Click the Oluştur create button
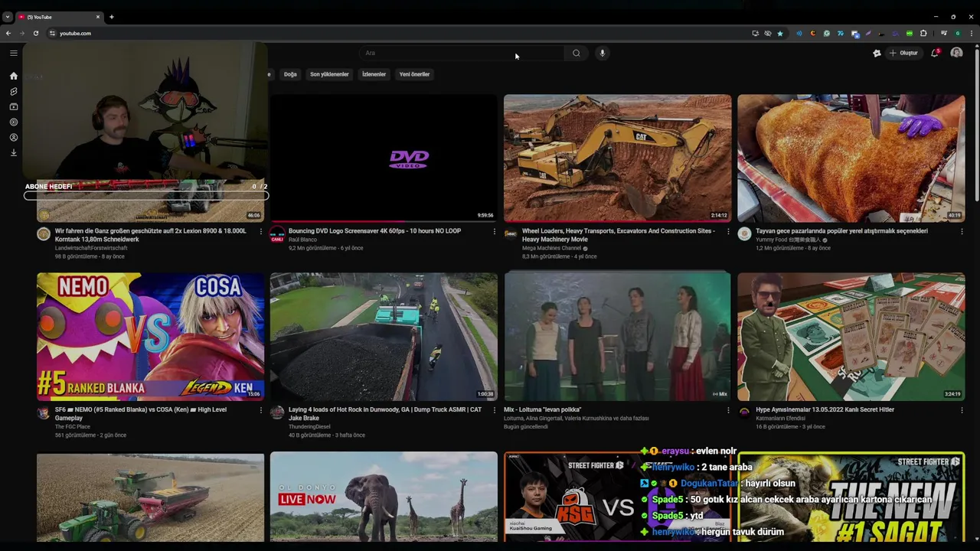Screen dimensions: 980x551 click(903, 53)
